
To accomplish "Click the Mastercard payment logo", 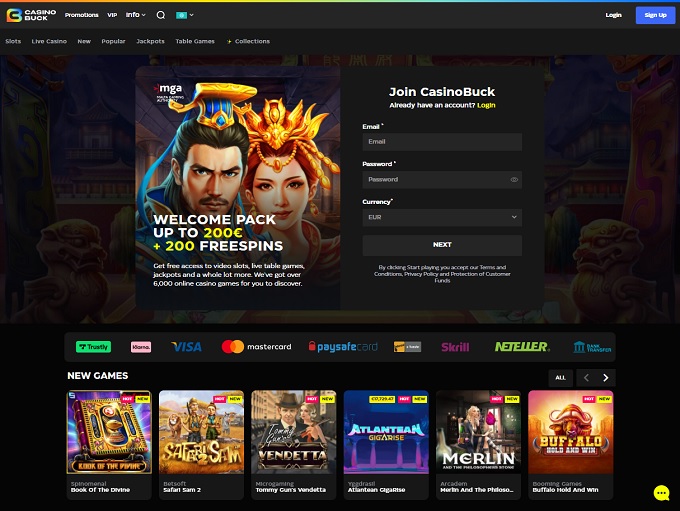I will tap(257, 347).
